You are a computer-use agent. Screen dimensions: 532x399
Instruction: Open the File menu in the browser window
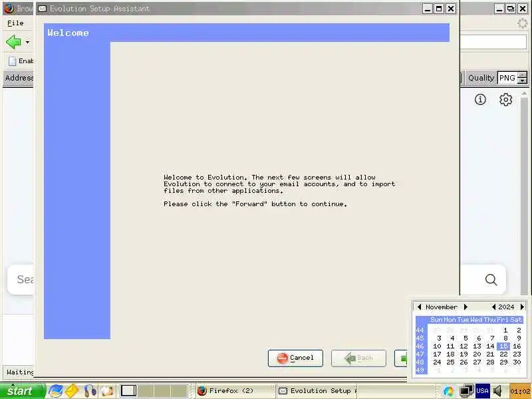point(15,23)
